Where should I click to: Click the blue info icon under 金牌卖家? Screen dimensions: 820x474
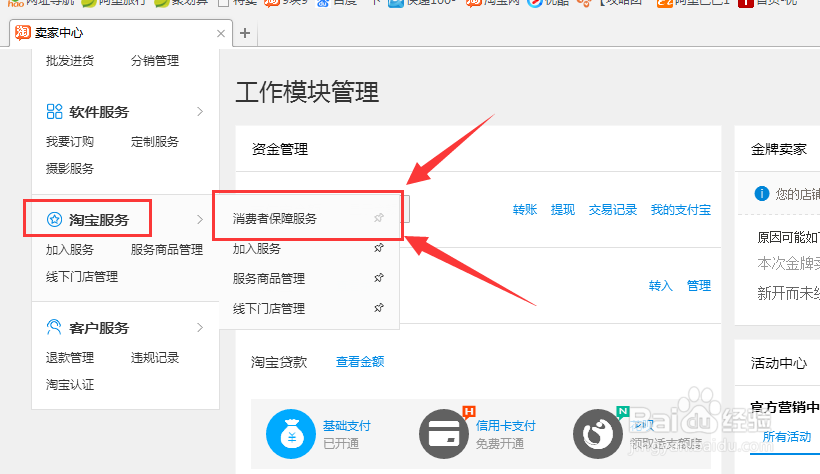[x=762, y=194]
